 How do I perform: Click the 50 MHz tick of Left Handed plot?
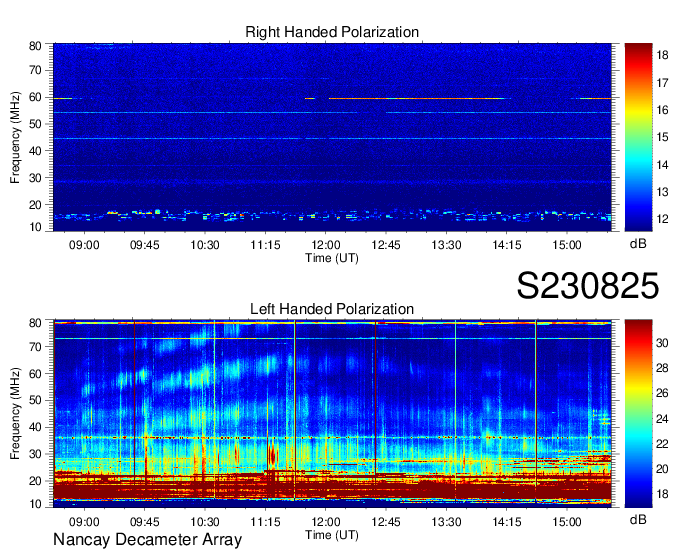pyautogui.click(x=35, y=400)
